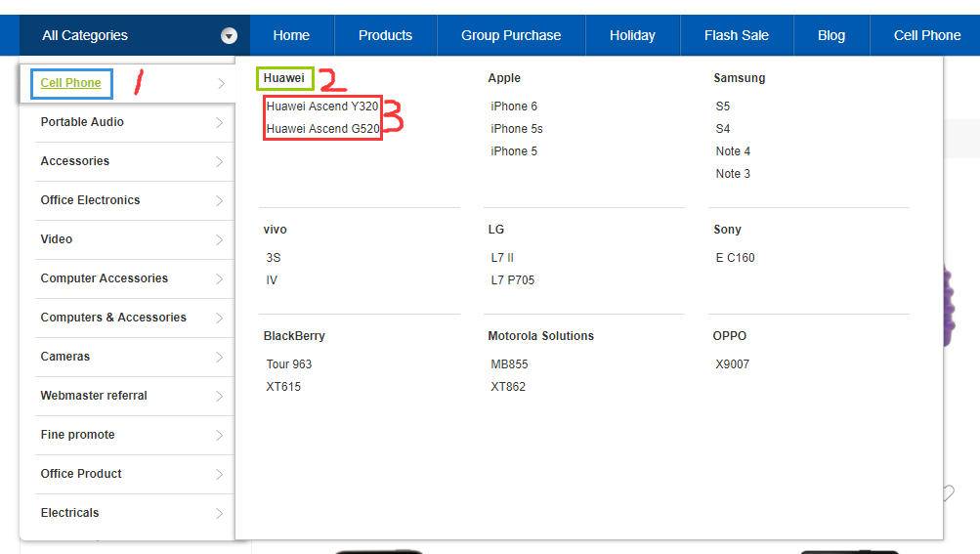
Task: Open the MB855 link
Action: pyautogui.click(x=509, y=363)
